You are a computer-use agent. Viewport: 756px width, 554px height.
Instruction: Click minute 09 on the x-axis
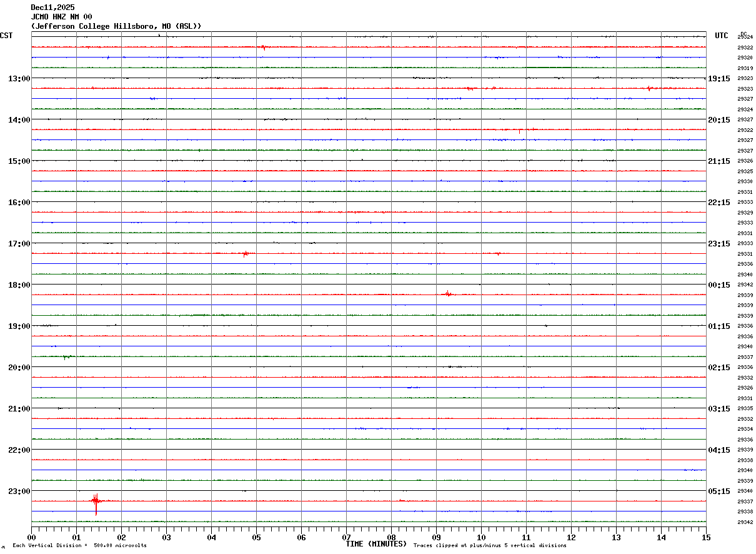pyautogui.click(x=437, y=536)
